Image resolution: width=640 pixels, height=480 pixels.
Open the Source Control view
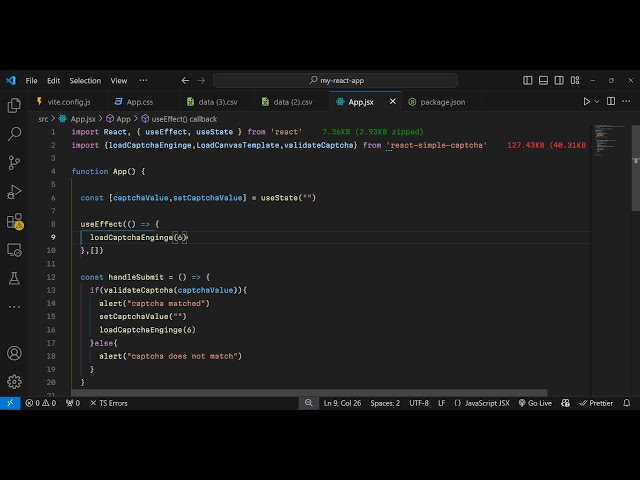point(14,162)
